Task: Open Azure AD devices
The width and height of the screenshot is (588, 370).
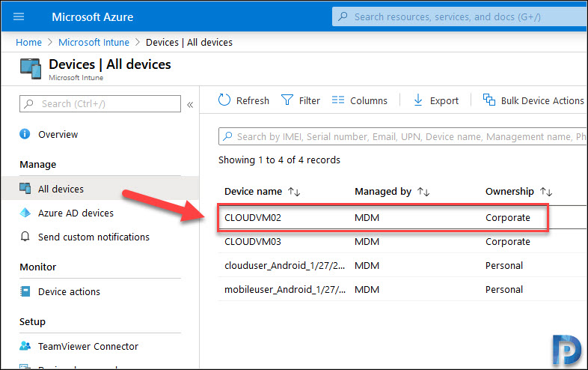Action: coord(76,213)
